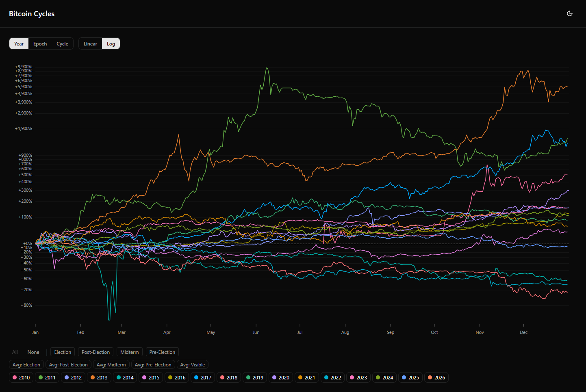The image size is (586, 392).
Task: Toggle the 2023 series
Action: click(358, 377)
